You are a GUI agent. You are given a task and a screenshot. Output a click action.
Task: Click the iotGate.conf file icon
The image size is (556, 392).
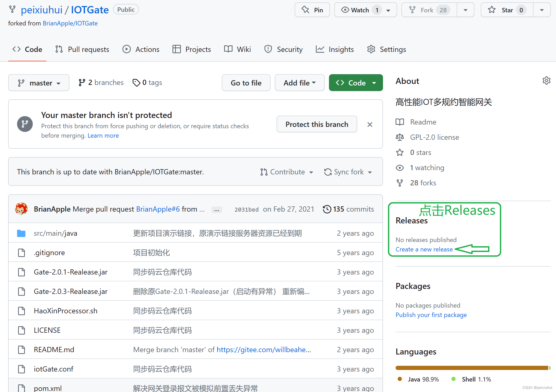(x=21, y=369)
